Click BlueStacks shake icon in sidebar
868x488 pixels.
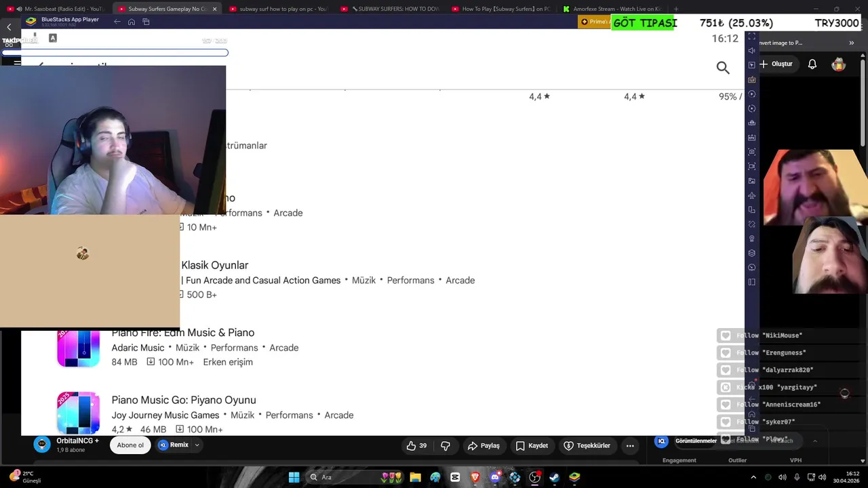pyautogui.click(x=751, y=224)
